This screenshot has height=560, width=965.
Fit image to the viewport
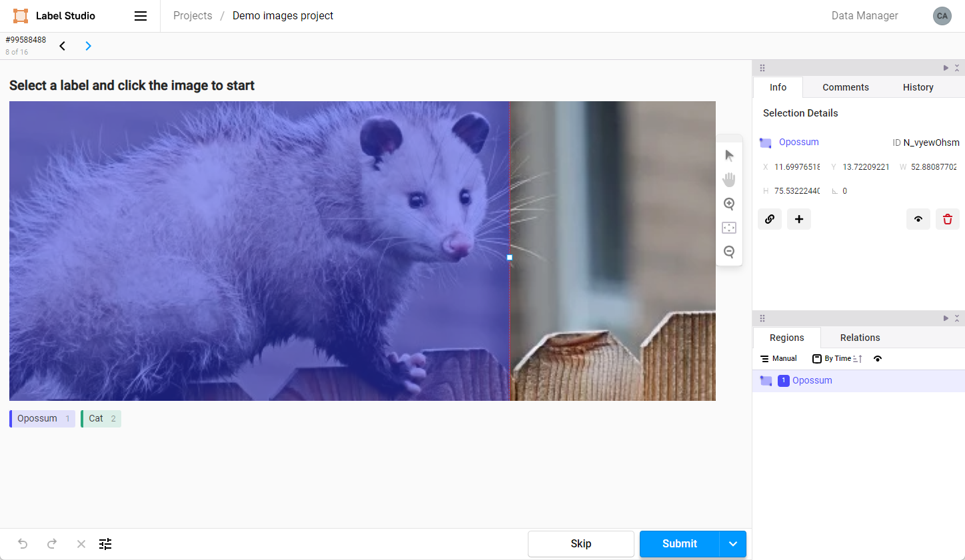tap(729, 228)
